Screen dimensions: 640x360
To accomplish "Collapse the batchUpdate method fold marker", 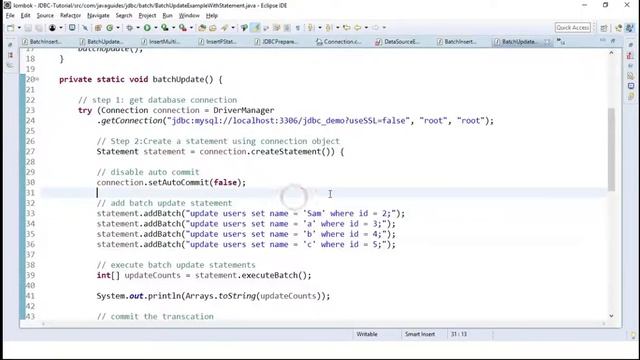I will pyautogui.click(x=37, y=79).
